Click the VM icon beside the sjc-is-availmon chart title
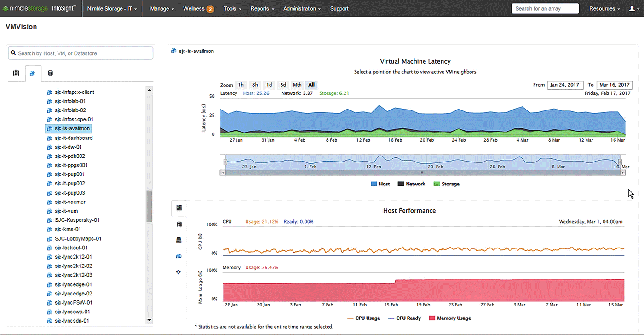644x335 pixels. point(174,51)
